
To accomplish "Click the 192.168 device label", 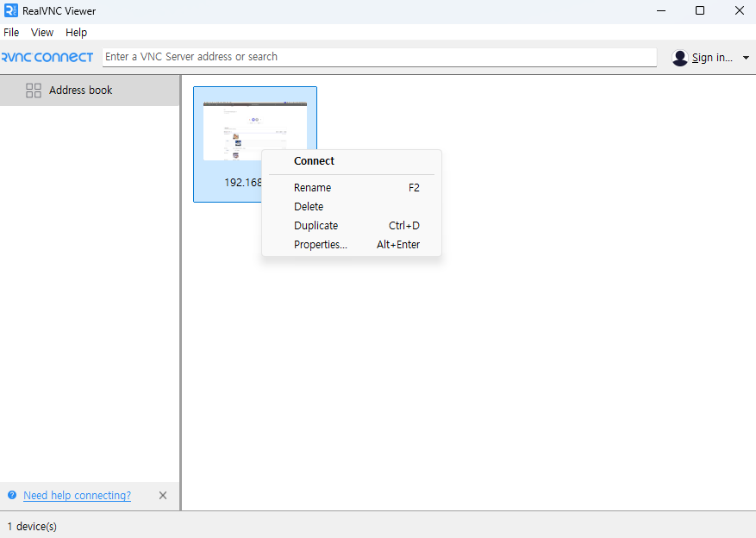I will [x=243, y=183].
